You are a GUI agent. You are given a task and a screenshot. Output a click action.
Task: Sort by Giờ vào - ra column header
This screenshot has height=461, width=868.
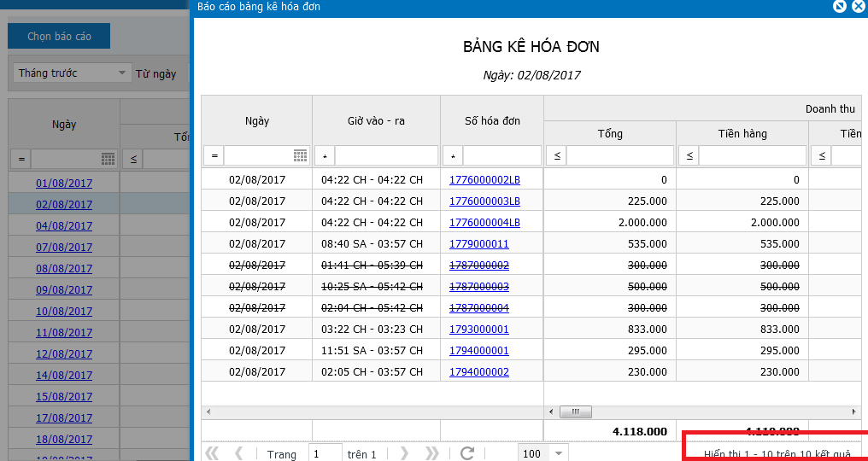click(x=377, y=120)
